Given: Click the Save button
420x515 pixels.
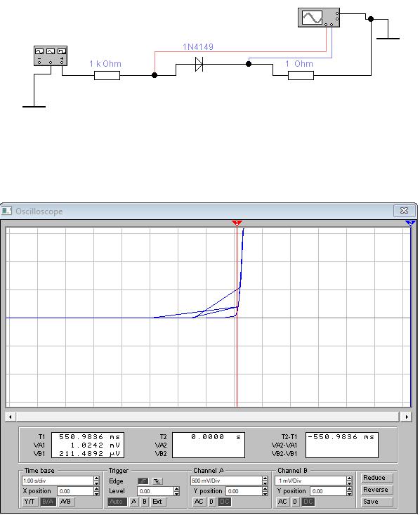Looking at the screenshot, I should tap(376, 502).
